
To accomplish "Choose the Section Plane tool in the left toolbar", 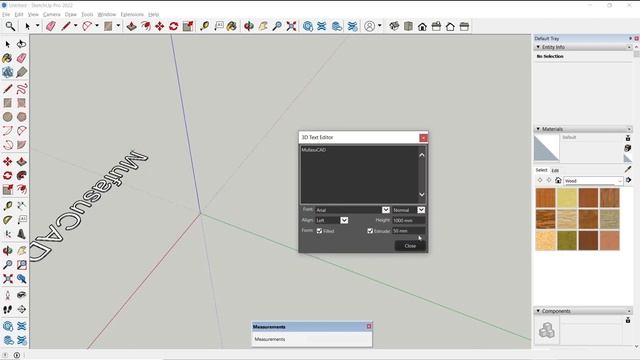I will pos(22,309).
